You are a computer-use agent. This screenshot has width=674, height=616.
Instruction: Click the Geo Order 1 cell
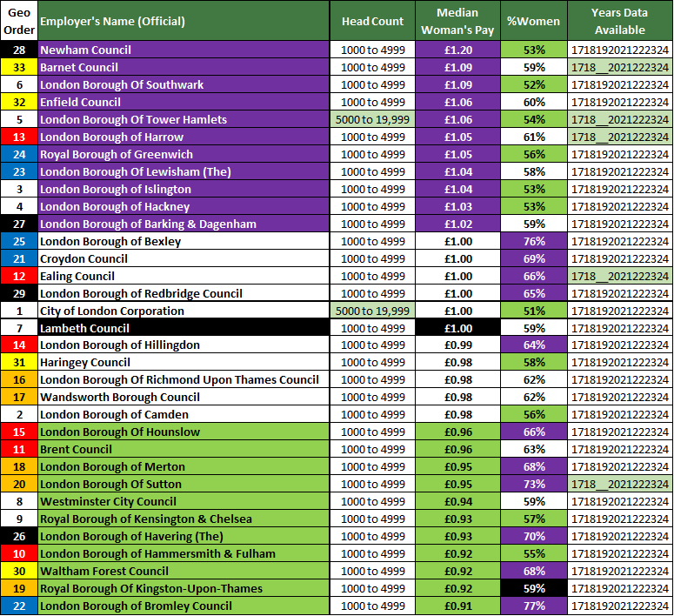[x=18, y=311]
